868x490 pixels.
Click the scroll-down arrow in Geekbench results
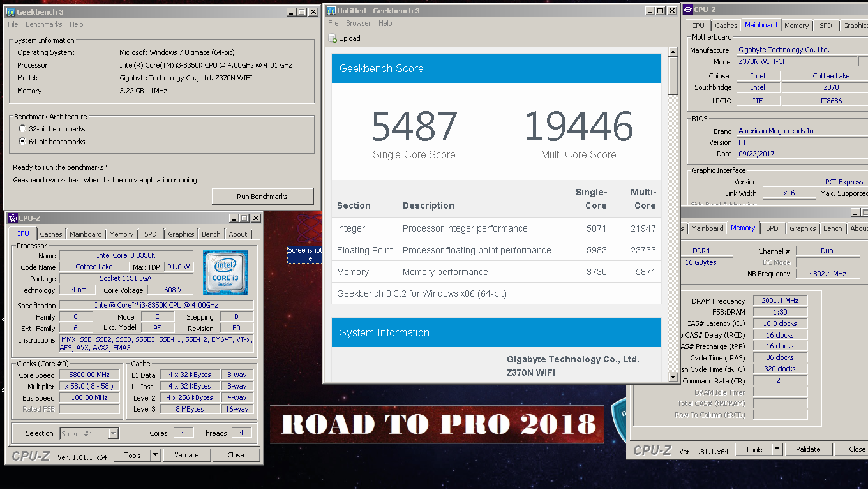pos(673,377)
